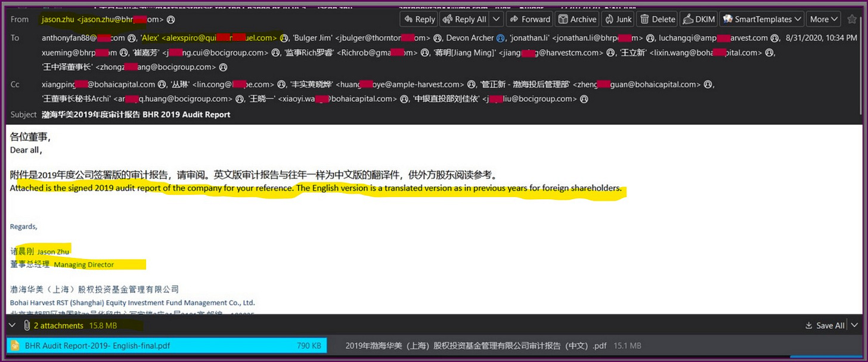
Task: Click the paperclip attachments icon
Action: coord(26,326)
